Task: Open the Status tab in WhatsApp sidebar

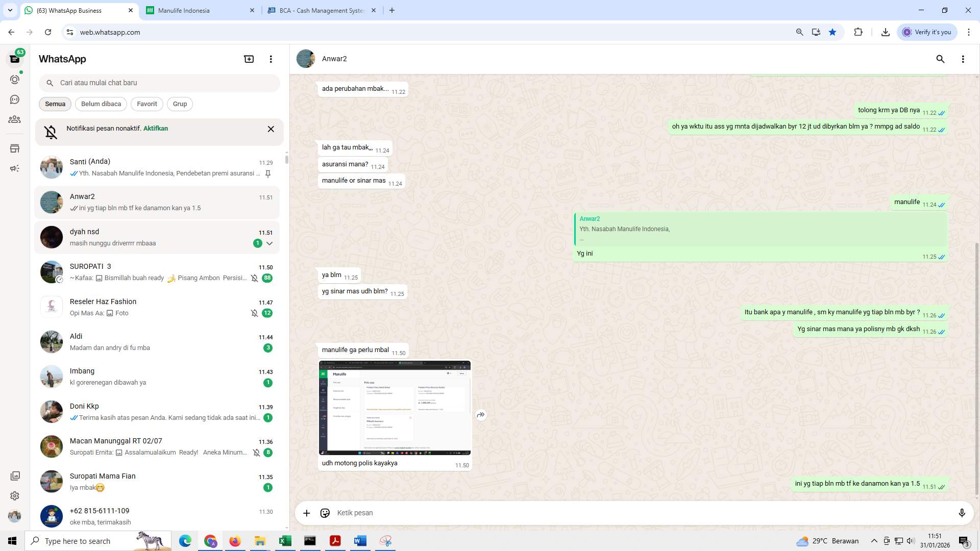Action: click(x=15, y=80)
